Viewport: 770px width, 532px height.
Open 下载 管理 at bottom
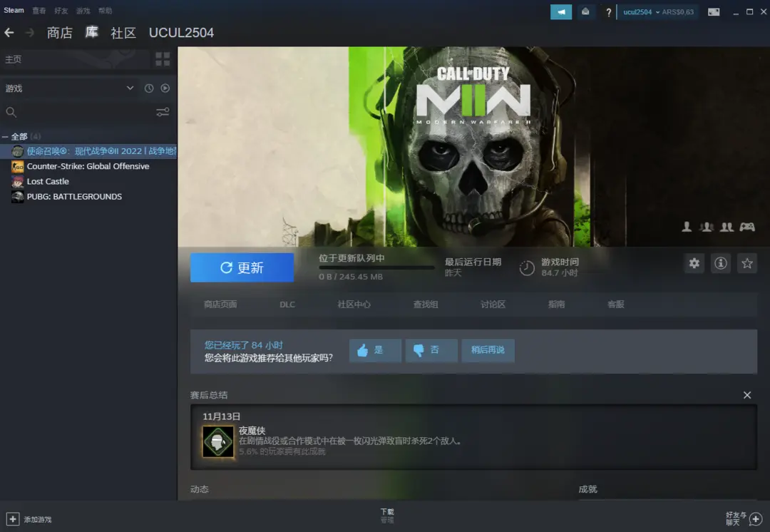[x=387, y=516]
